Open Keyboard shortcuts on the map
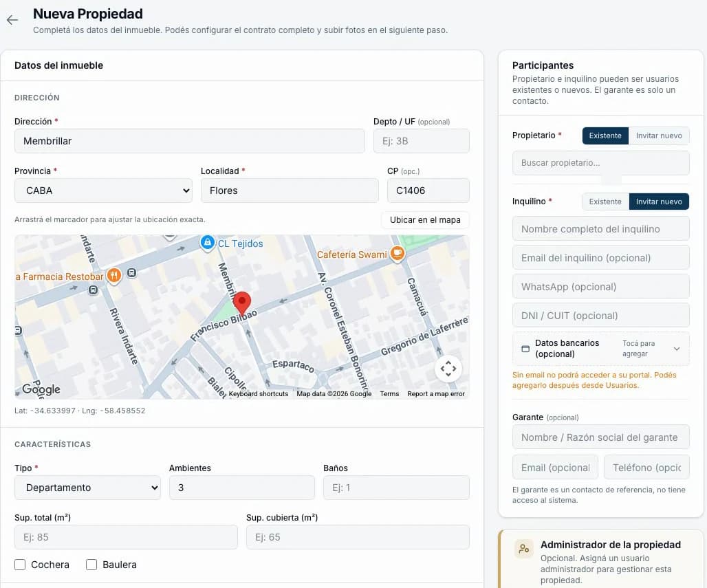The height and width of the screenshot is (588, 707). (259, 393)
